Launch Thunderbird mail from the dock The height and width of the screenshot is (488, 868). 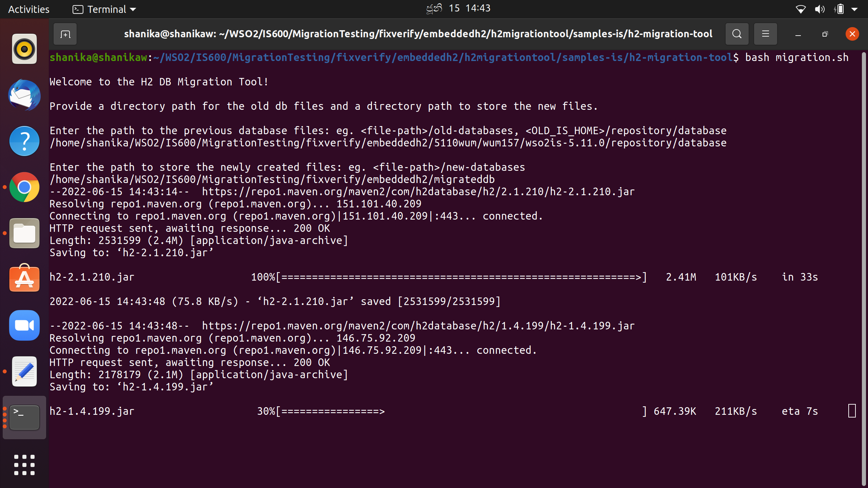tap(24, 95)
